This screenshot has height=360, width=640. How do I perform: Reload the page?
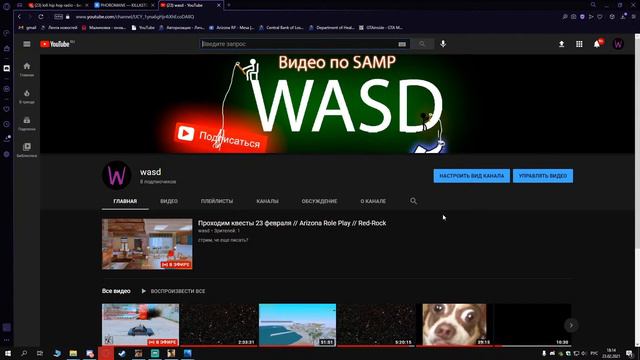pos(41,17)
